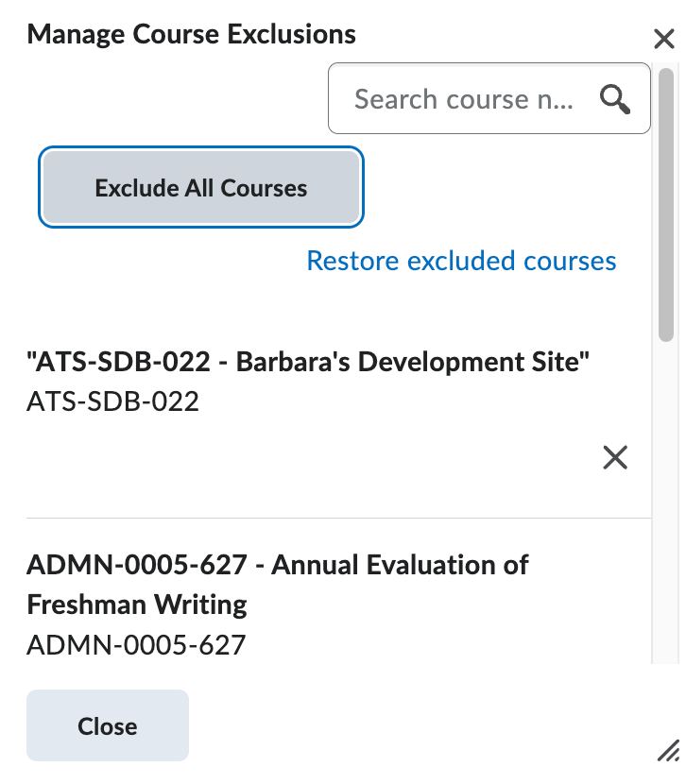
Task: Click the close X for Manage Course Exclusions
Action: (664, 38)
